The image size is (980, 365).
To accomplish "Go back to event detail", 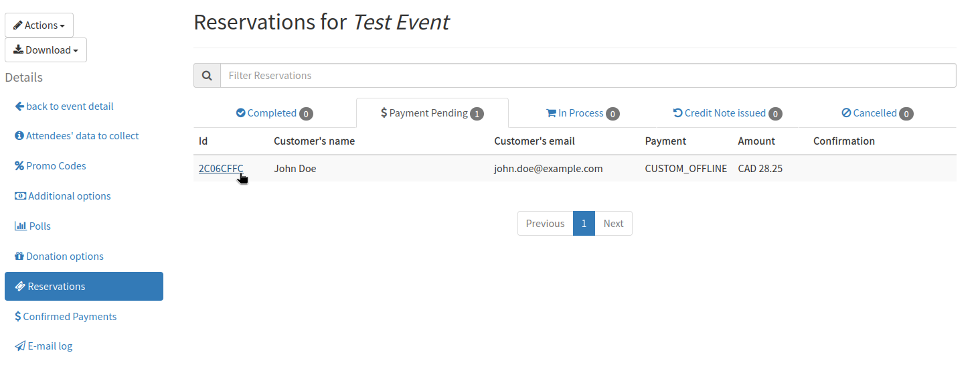I will [64, 106].
